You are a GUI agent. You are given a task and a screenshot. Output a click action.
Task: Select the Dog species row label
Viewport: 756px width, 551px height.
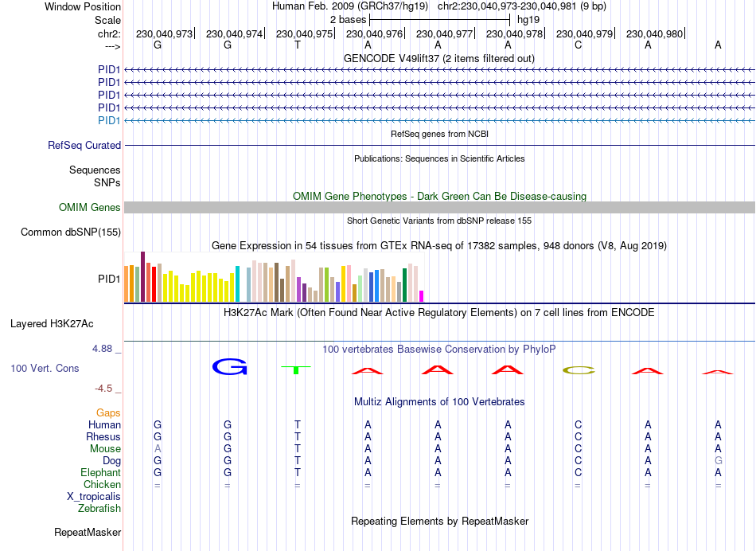(111, 461)
